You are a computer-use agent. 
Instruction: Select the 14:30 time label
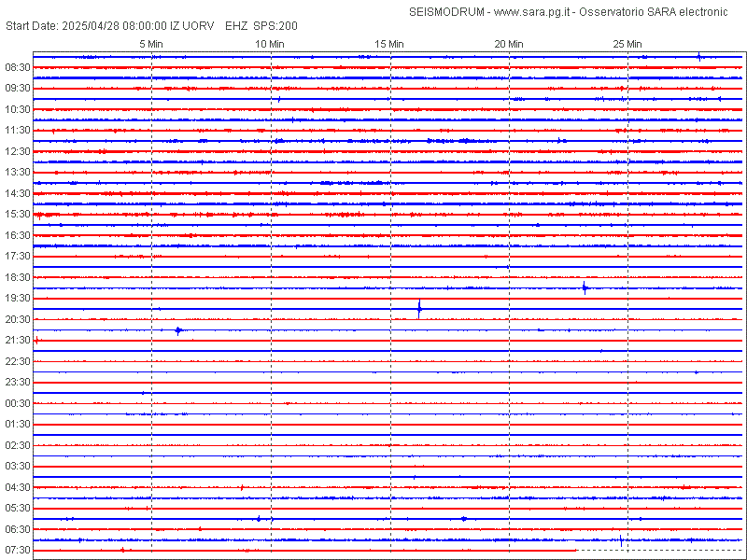point(18,193)
